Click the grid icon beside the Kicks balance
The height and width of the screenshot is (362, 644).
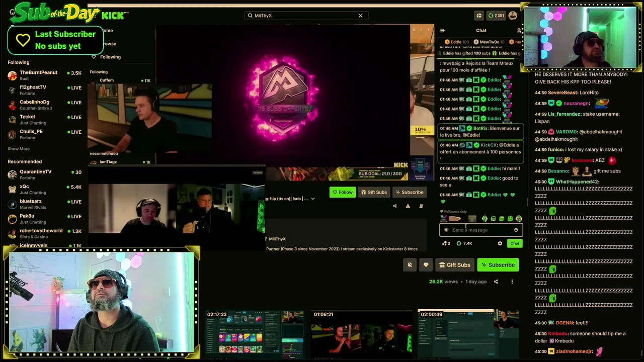click(x=479, y=16)
